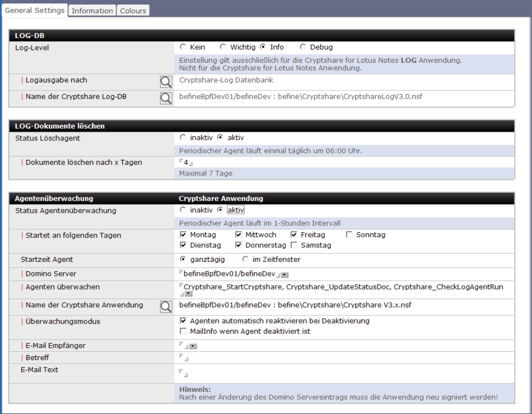Enable the Sonntag checkbox
532x414 pixels.
(349, 234)
